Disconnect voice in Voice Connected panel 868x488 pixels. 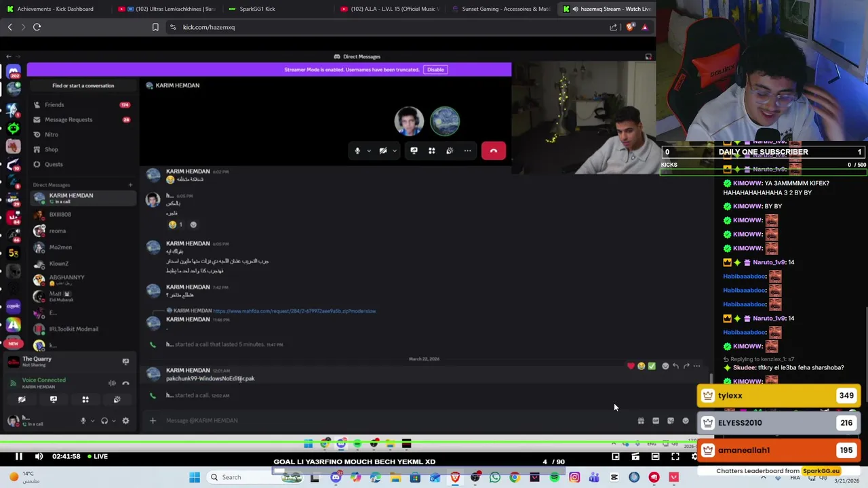tap(125, 383)
